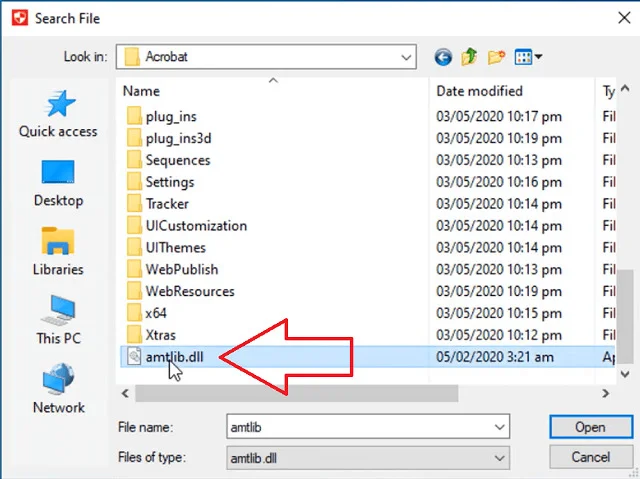Select the plug_ins folder icon

tap(134, 116)
